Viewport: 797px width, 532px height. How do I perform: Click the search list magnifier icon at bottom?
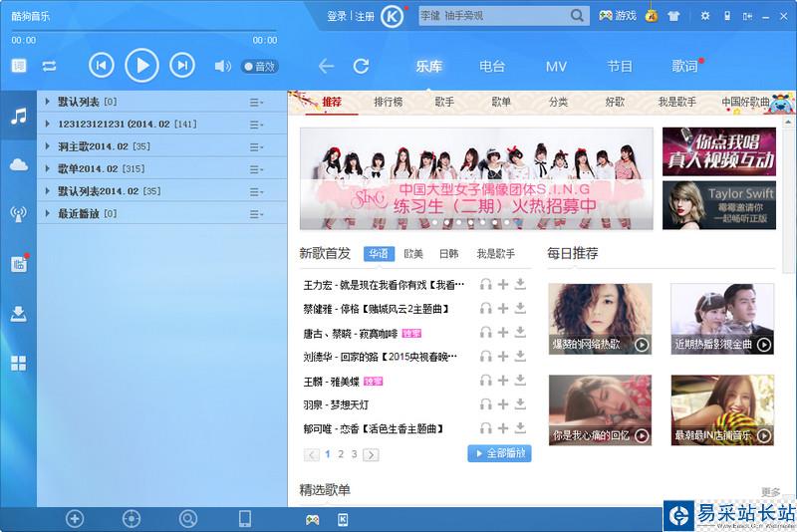click(188, 519)
